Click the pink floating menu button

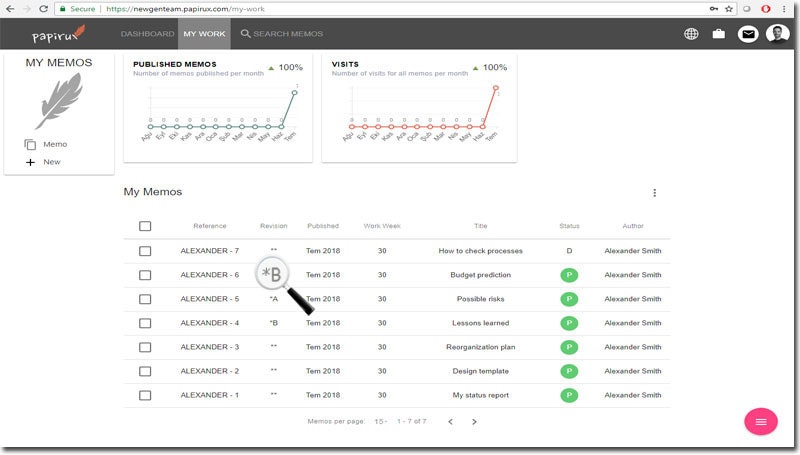pyautogui.click(x=761, y=422)
